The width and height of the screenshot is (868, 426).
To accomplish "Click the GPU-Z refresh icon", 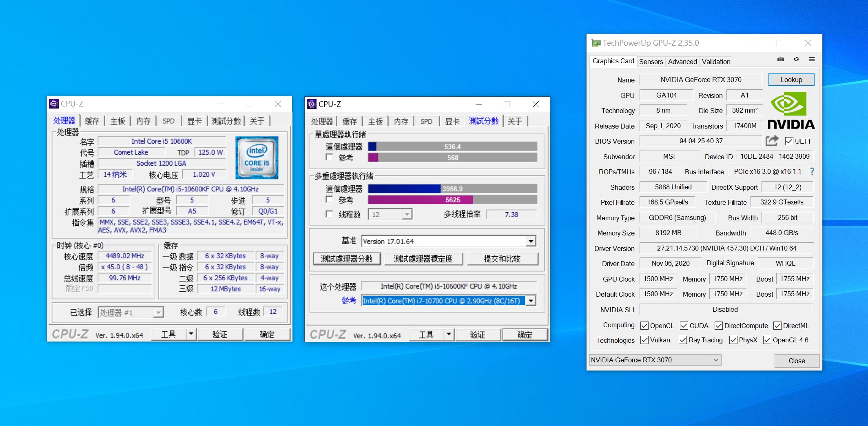I will [796, 60].
